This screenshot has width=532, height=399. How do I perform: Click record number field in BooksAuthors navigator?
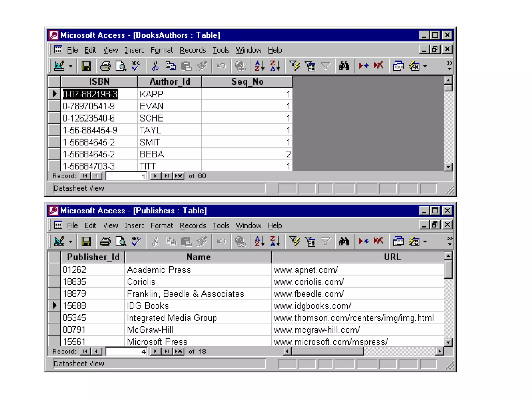coord(127,176)
